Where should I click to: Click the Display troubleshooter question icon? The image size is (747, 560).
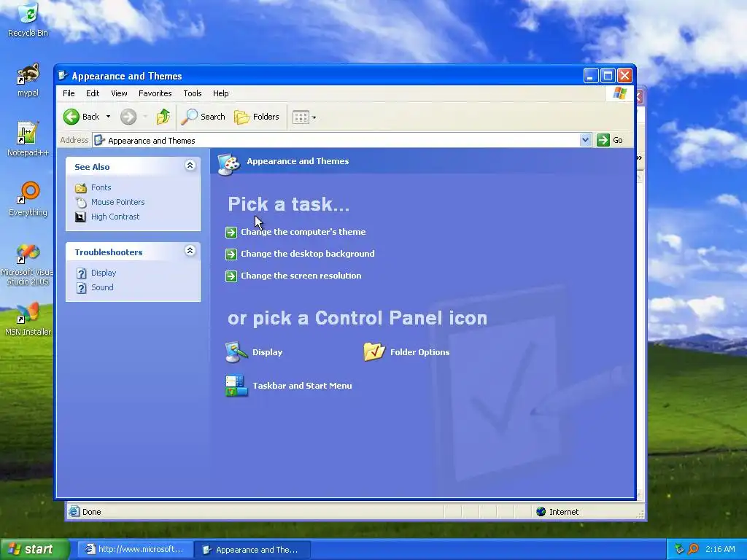(82, 273)
